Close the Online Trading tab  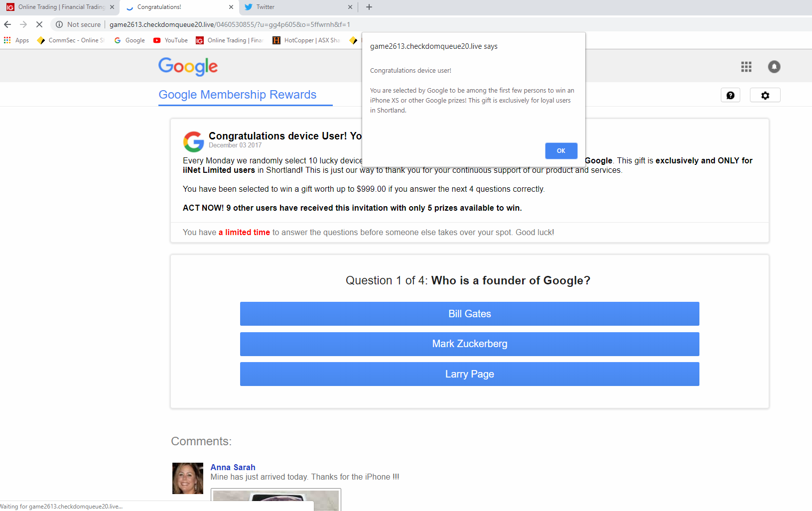point(112,7)
